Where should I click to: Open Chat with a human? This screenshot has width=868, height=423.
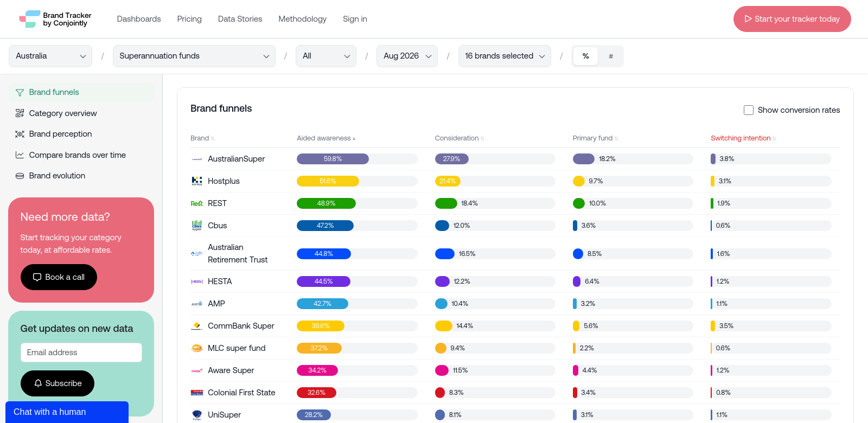[x=67, y=412]
